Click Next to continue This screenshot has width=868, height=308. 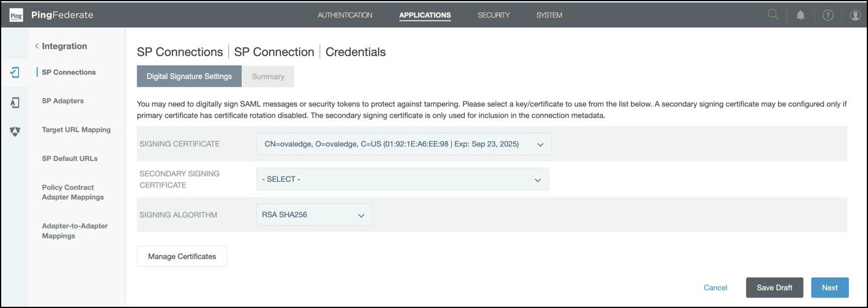tap(829, 288)
